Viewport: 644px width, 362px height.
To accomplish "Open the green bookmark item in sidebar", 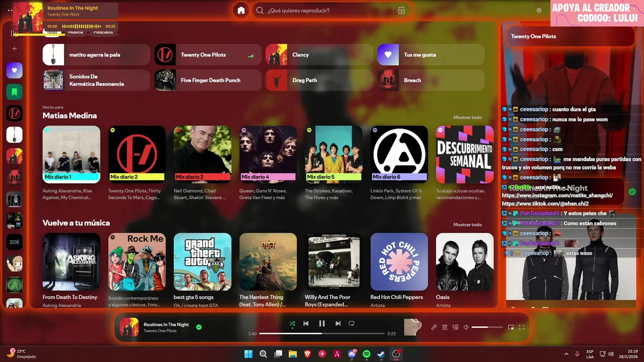I will [14, 92].
